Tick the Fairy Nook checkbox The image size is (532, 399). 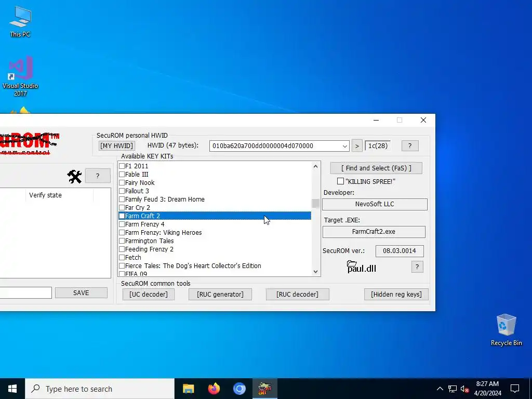[x=122, y=182]
